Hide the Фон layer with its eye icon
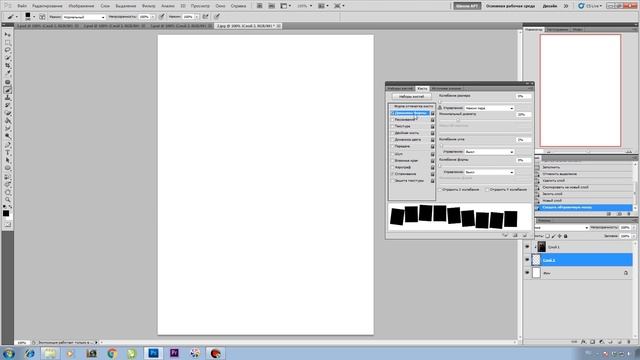This screenshot has width=640, height=360. 527,273
